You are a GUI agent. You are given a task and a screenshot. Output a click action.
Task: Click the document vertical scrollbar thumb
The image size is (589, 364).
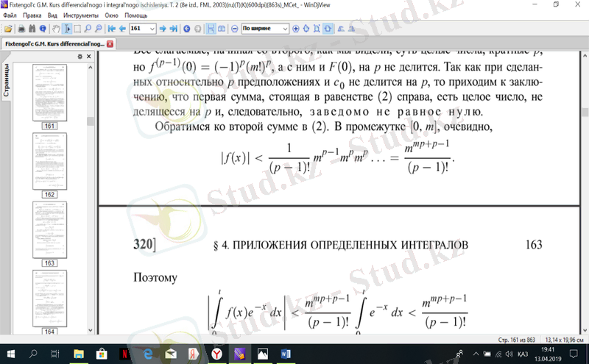pos(585,113)
